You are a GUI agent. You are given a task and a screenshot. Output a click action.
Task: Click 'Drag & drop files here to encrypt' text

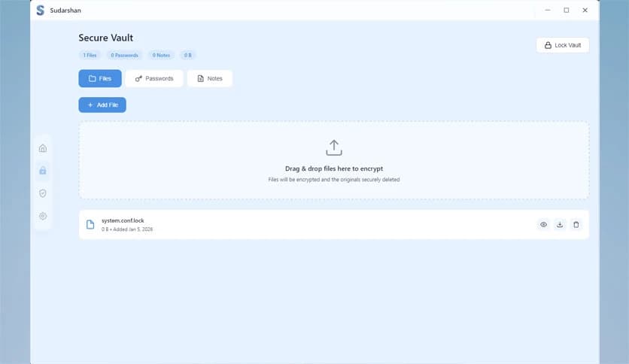click(x=334, y=168)
